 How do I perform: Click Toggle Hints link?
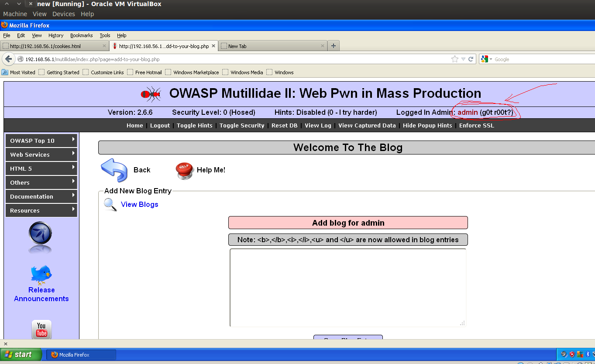(x=195, y=125)
